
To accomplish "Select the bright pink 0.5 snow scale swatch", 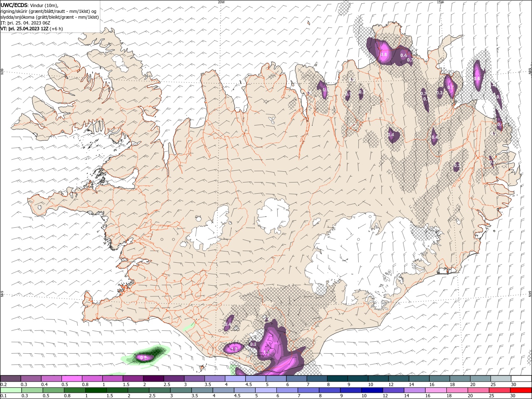I will pyautogui.click(x=71, y=379).
